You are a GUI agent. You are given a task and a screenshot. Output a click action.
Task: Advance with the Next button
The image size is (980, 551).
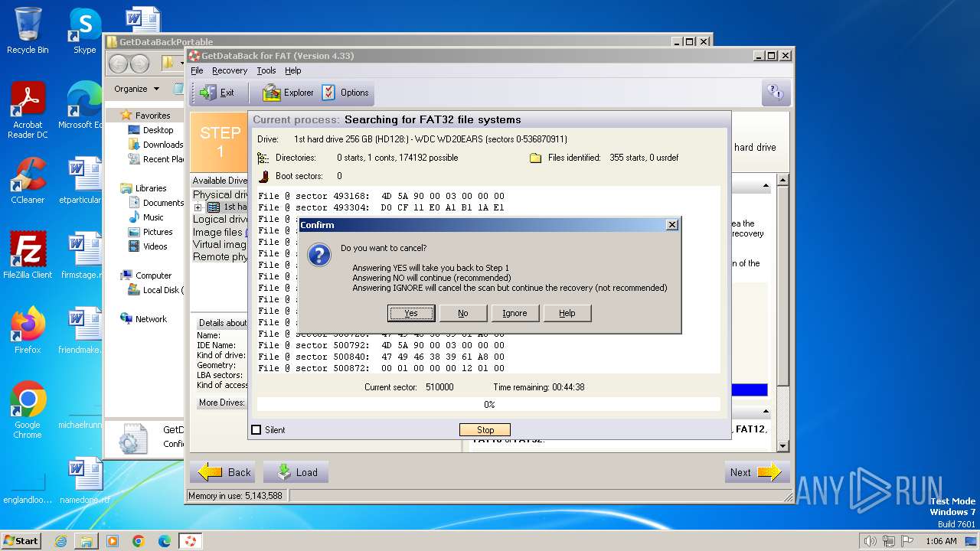pos(757,472)
